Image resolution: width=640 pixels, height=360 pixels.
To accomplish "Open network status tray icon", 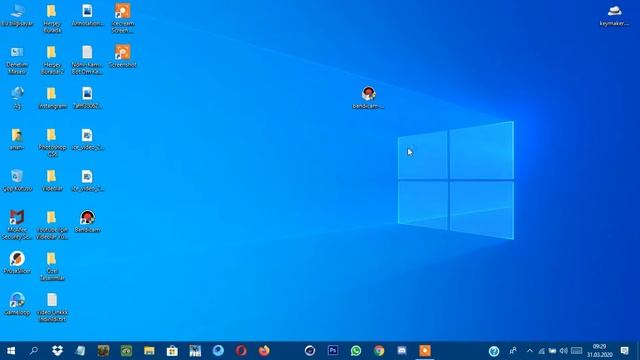I will tap(541, 351).
